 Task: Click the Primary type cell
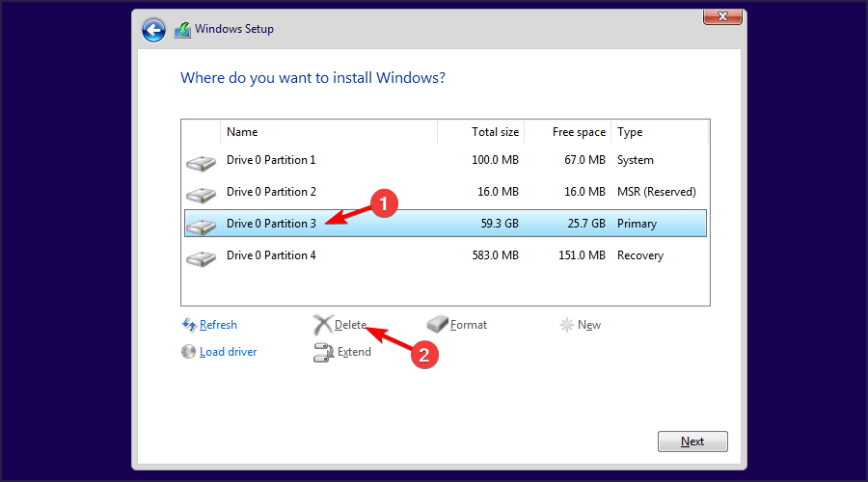(x=637, y=224)
